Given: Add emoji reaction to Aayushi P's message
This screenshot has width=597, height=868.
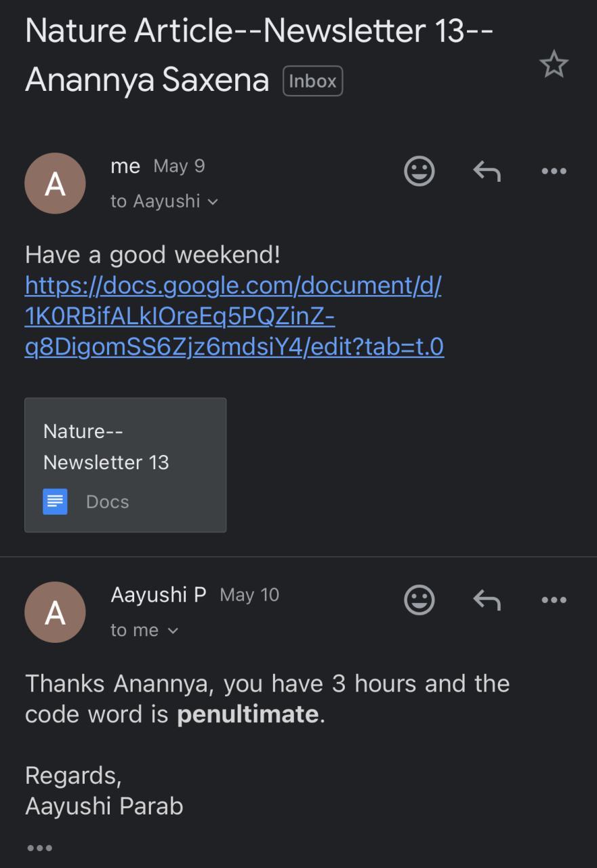Looking at the screenshot, I should pos(419,600).
